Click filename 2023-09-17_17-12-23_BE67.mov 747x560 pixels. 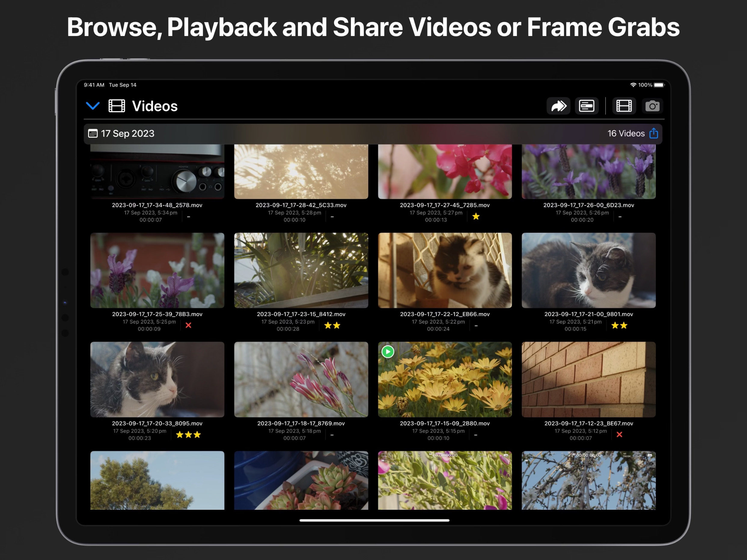tap(589, 423)
